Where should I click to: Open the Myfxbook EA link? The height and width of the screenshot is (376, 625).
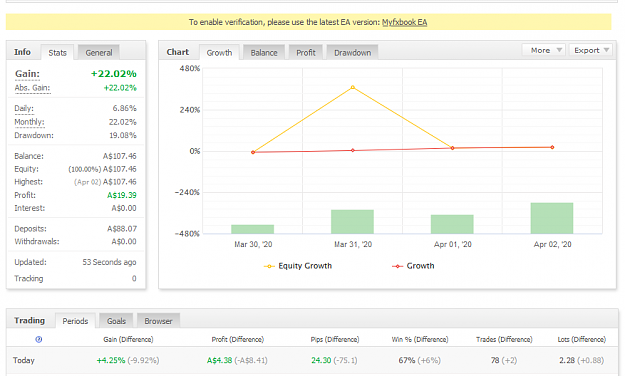[404, 22]
